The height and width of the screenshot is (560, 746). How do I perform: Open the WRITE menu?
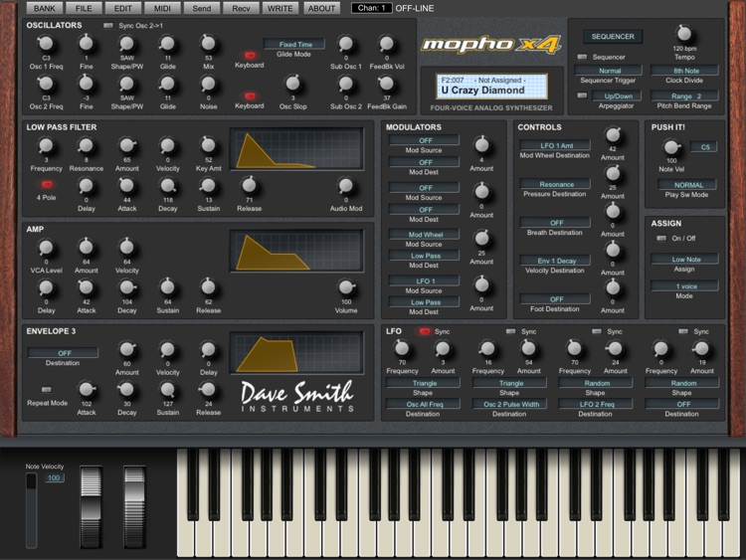pyautogui.click(x=280, y=8)
